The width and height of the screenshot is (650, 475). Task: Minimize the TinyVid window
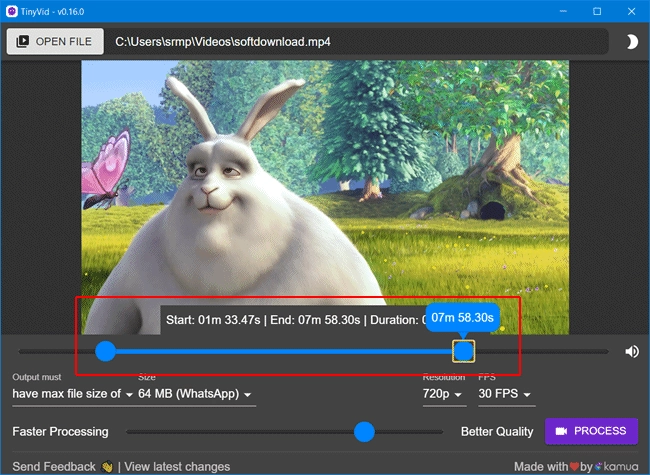[563, 11]
